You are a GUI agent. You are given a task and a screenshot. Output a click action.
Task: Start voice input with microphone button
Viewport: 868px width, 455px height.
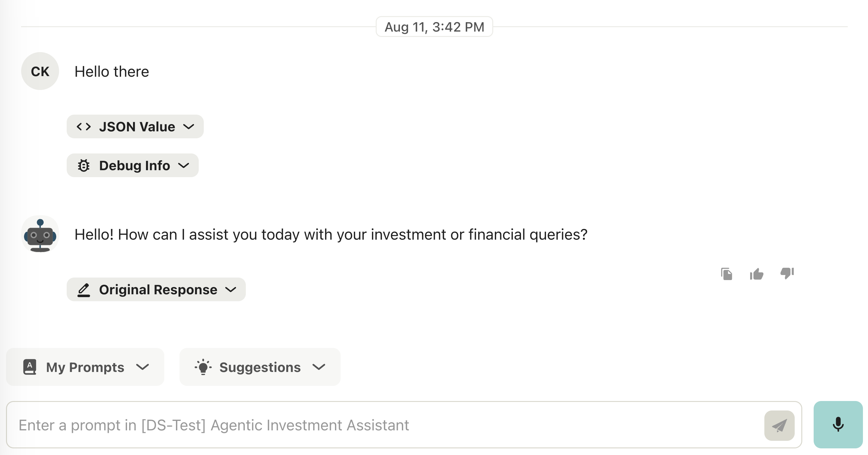point(838,424)
